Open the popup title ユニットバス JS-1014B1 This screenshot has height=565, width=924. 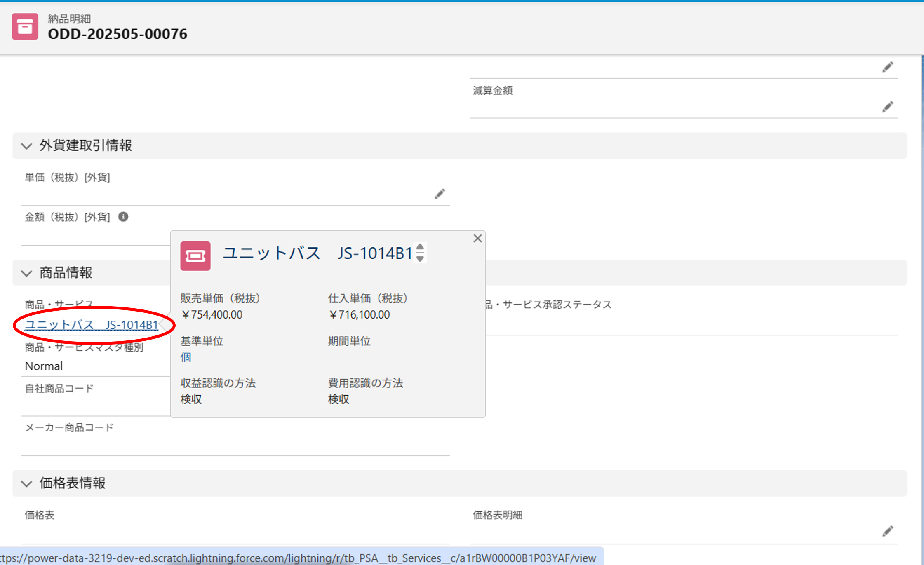point(317,253)
